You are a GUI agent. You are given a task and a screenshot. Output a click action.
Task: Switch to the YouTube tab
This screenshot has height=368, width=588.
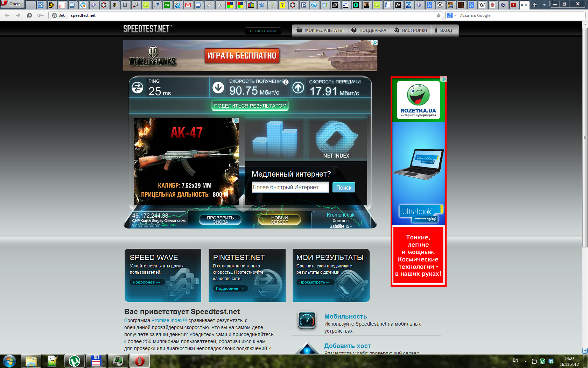point(513,5)
